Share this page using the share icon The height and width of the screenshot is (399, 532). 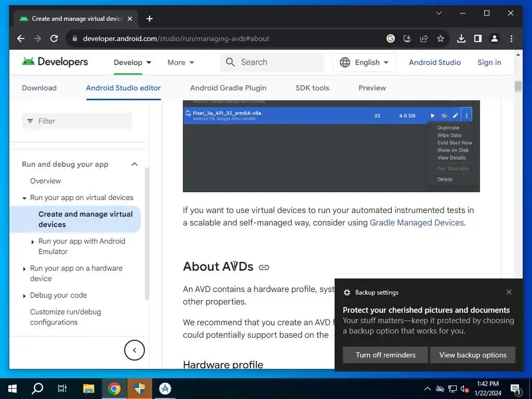(x=424, y=38)
